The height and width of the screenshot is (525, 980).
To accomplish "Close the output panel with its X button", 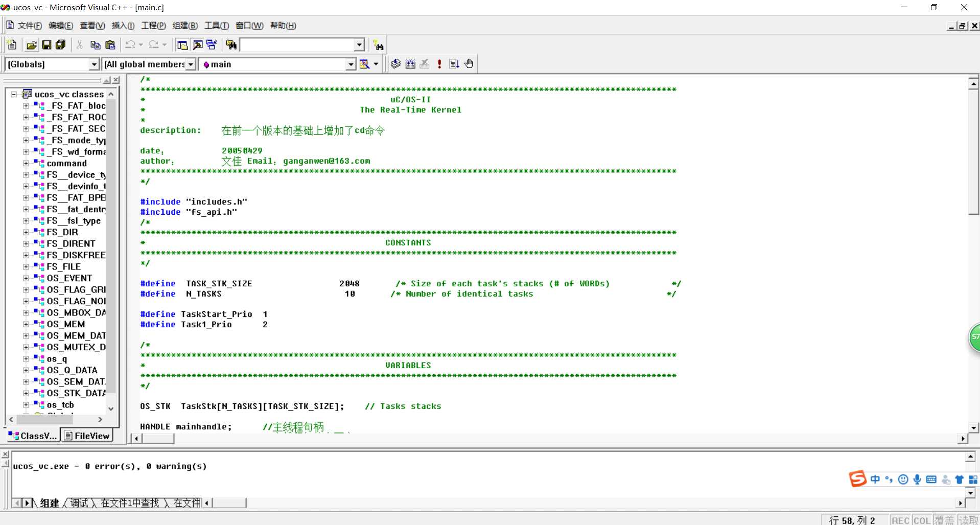I will [x=5, y=454].
